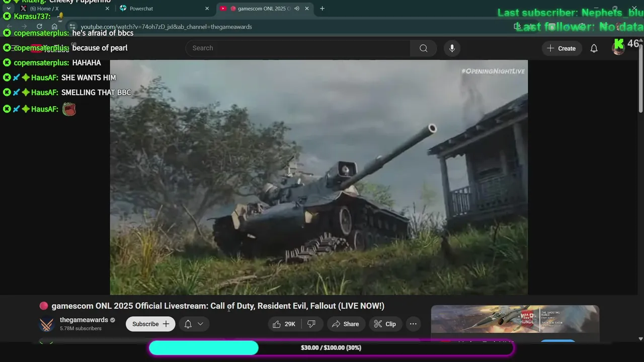Click chat message "he's afraid of bbcs"

point(103,33)
